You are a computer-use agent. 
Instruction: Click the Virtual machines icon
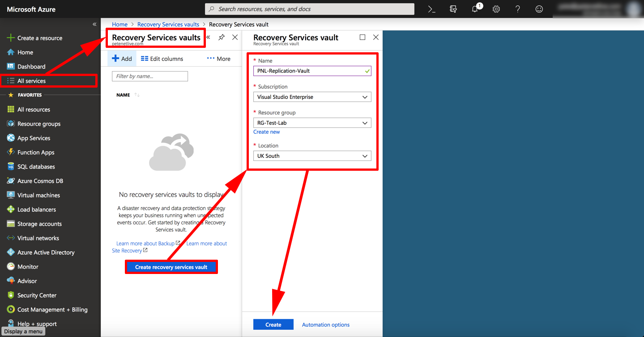[11, 195]
